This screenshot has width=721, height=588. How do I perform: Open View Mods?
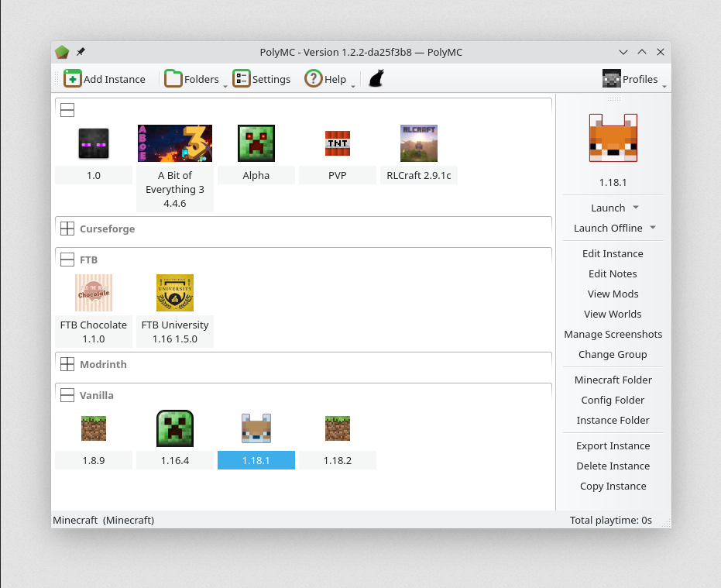click(613, 294)
